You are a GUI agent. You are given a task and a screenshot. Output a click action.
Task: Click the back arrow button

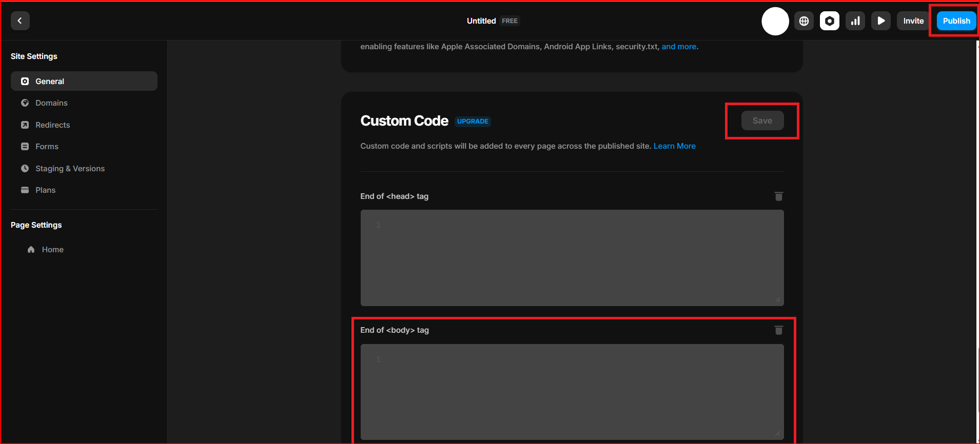(20, 21)
